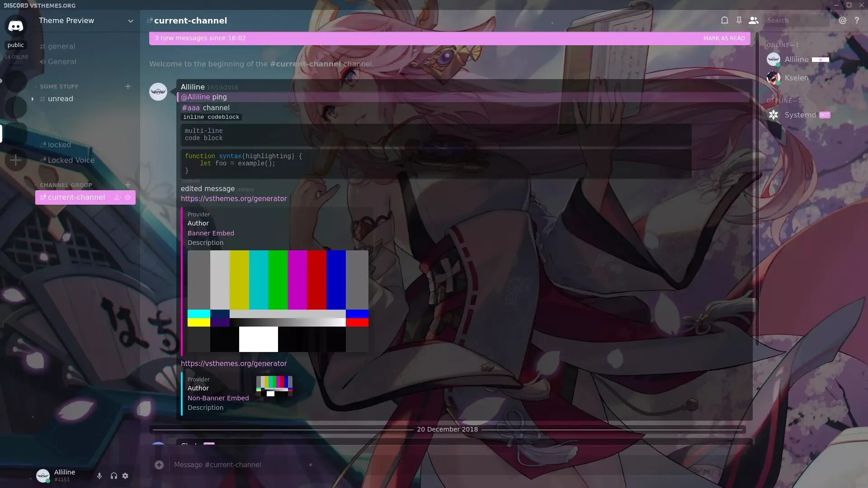Click Alliline #1153 username in user panel
The height and width of the screenshot is (488, 868).
click(x=65, y=475)
